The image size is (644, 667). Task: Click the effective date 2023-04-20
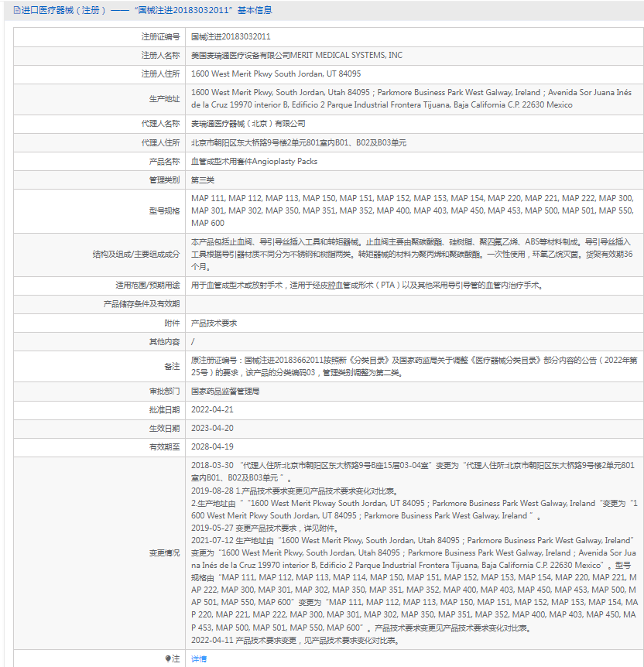(212, 429)
